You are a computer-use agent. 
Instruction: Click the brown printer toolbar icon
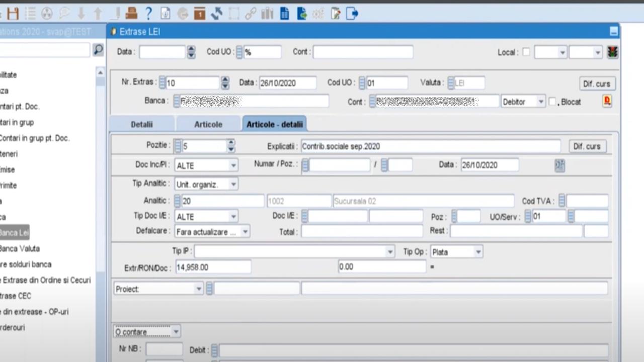point(131,14)
